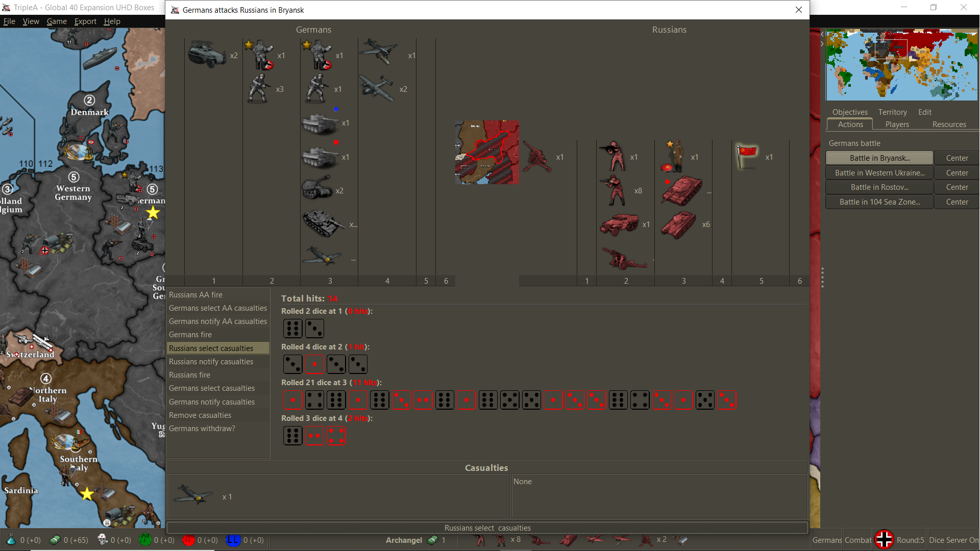980x551 pixels.
Task: Select the 'Remove casualties' step
Action: coord(218,415)
